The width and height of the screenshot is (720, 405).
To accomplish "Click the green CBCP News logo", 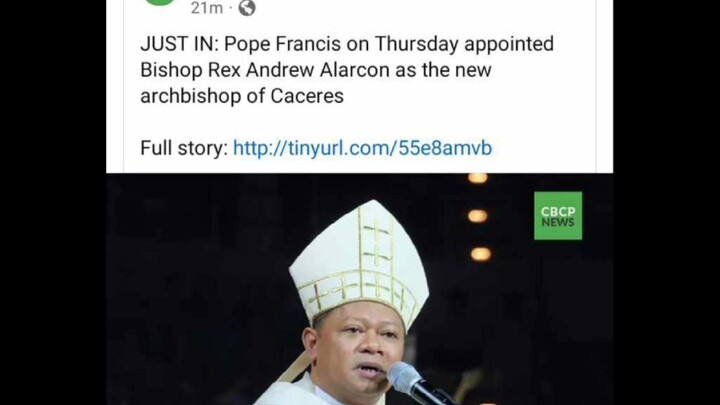I will [x=558, y=216].
